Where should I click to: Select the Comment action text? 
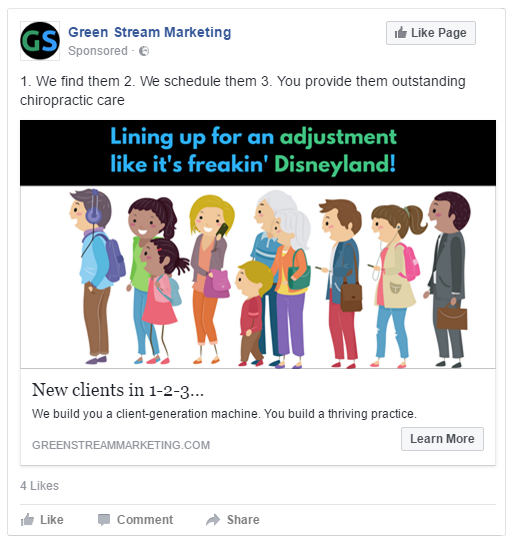(145, 520)
